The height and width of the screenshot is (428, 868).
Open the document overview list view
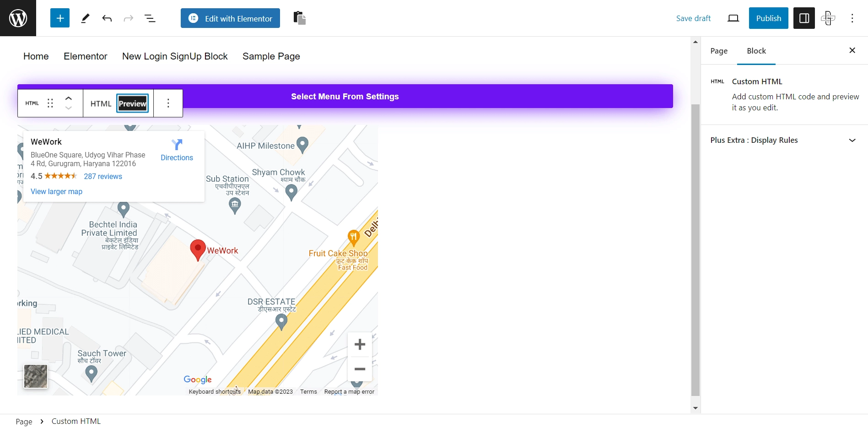click(150, 18)
